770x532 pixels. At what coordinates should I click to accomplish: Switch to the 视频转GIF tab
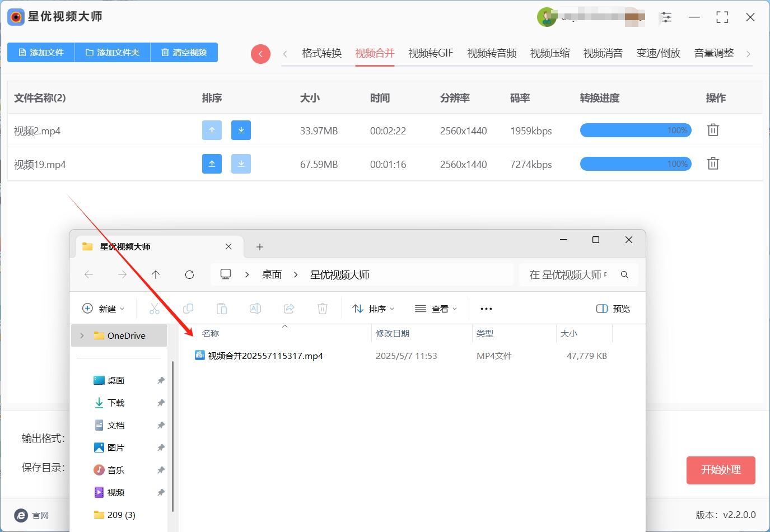431,53
